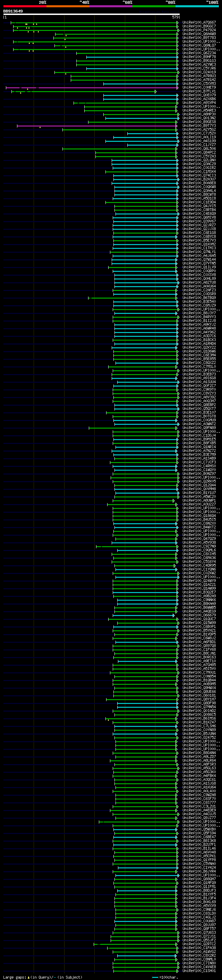Select hit label UniRef100_C1V424
222x980 pixels.
click(x=199, y=868)
